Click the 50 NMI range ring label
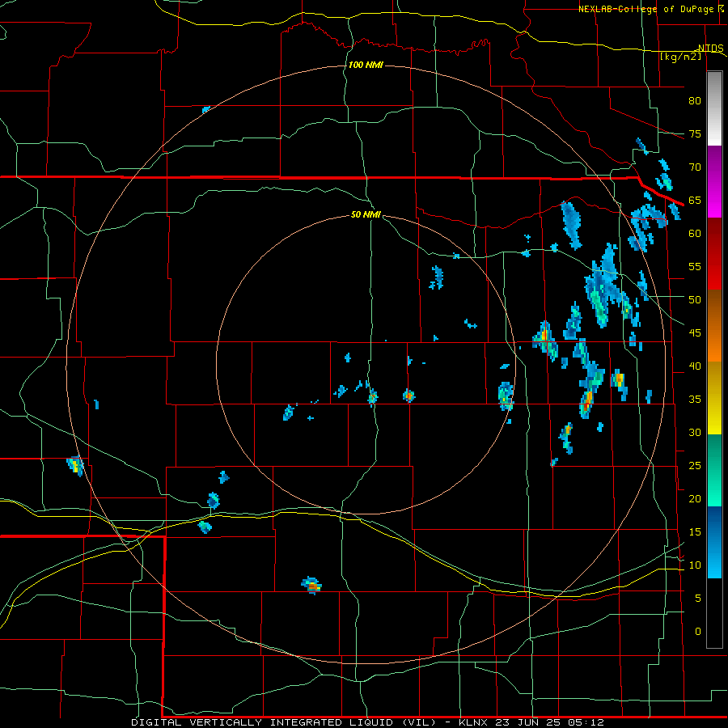 click(366, 214)
